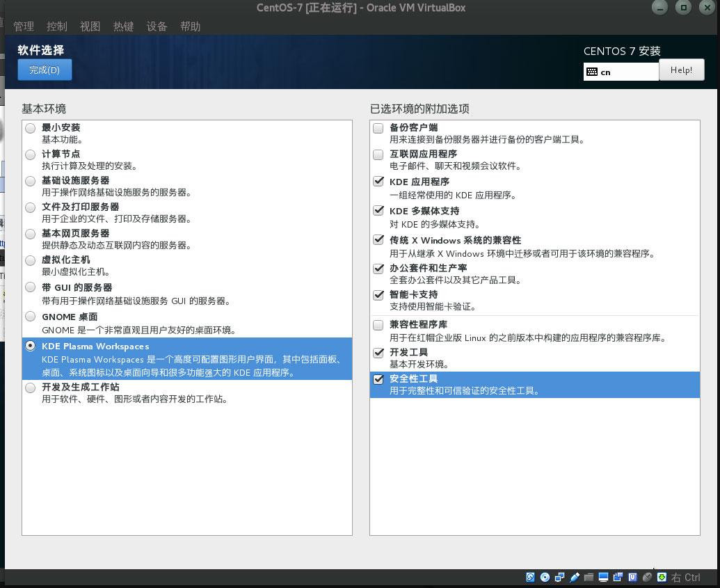Enable the 备份客户端 add-on checkbox
The width and height of the screenshot is (720, 588).
tap(378, 128)
